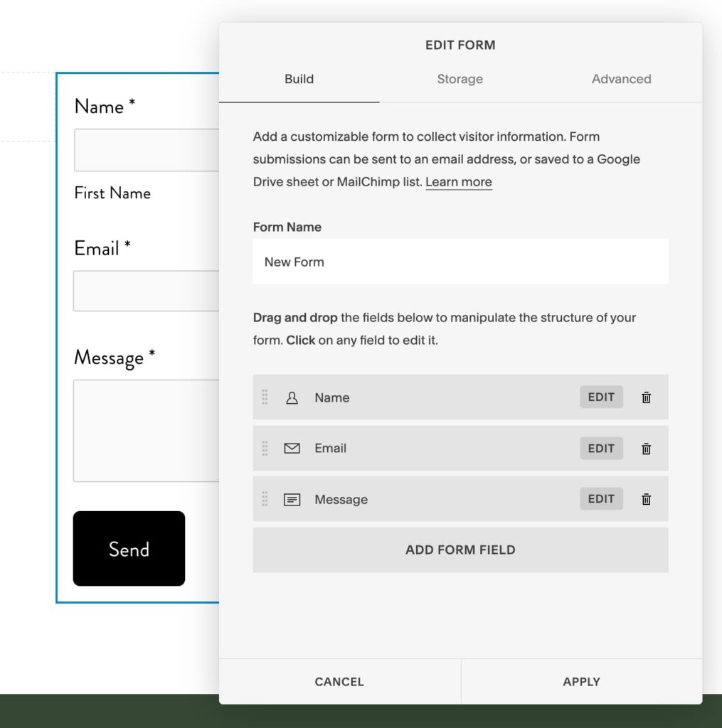
Task: Apply the form changes
Action: 582,682
